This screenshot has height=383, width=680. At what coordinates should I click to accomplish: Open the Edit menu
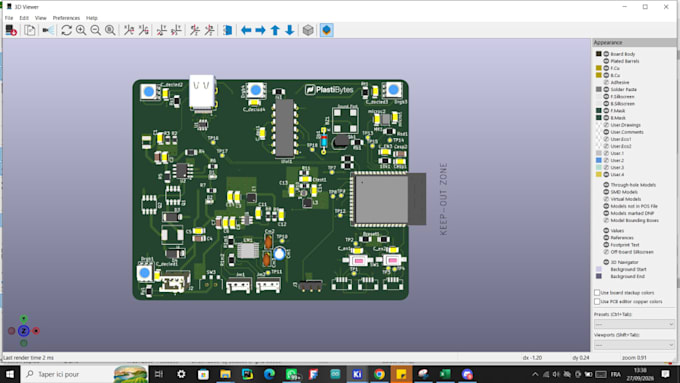24,18
